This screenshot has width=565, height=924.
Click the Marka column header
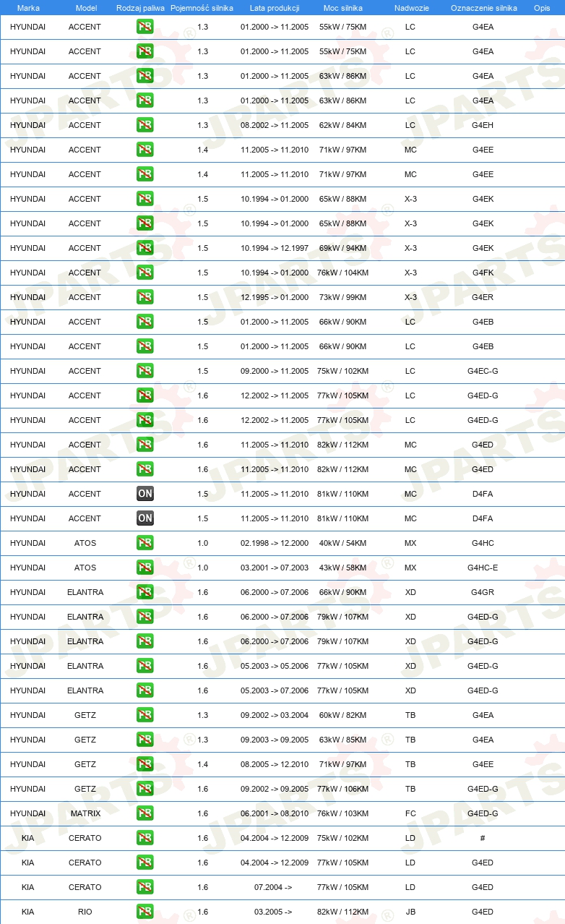point(28,8)
